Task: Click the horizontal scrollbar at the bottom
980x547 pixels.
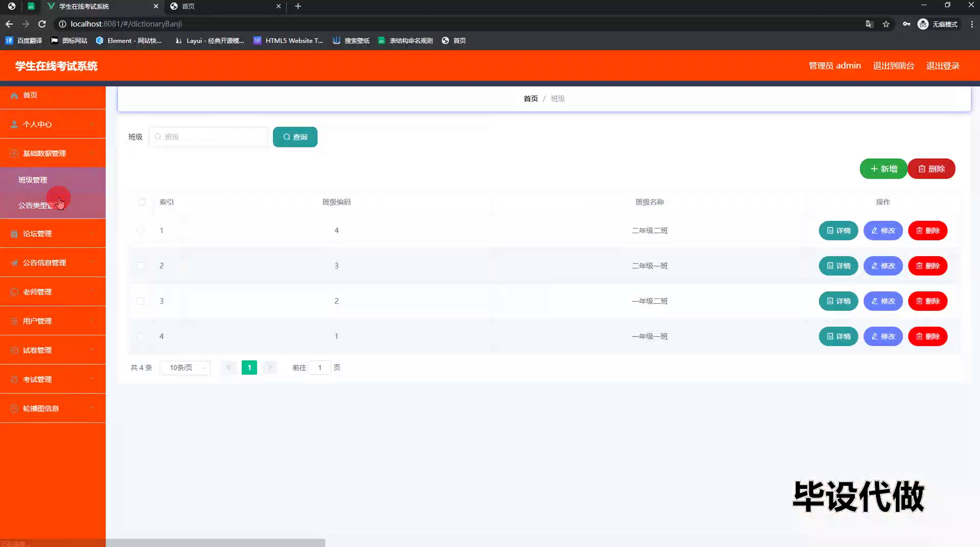Action: click(215, 543)
